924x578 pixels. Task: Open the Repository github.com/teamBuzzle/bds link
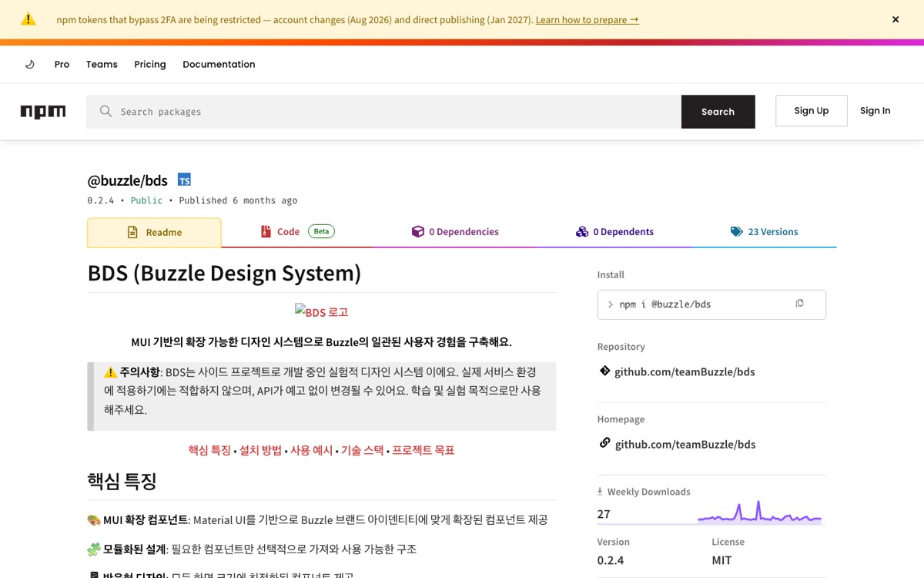pos(685,371)
